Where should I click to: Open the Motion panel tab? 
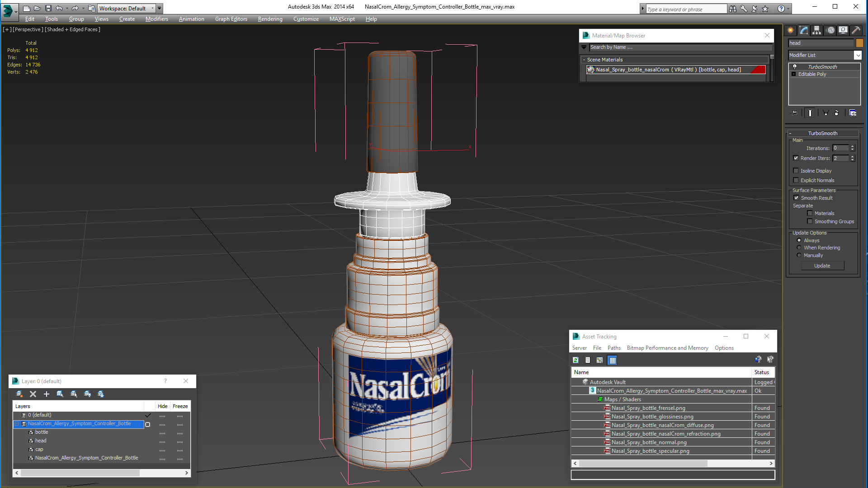(830, 30)
